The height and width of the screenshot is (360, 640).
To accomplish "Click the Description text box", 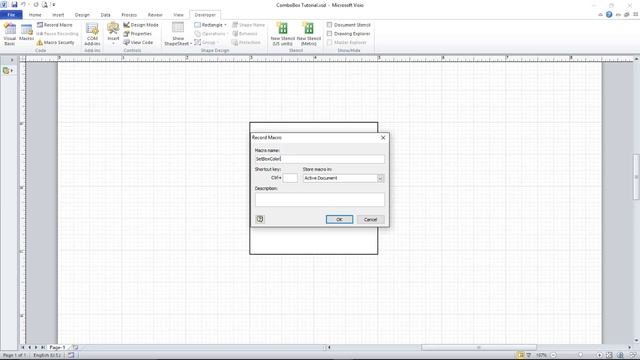I will pos(320,200).
